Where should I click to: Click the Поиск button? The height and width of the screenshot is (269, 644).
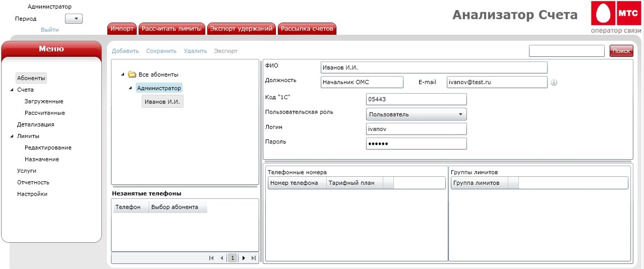coord(621,51)
